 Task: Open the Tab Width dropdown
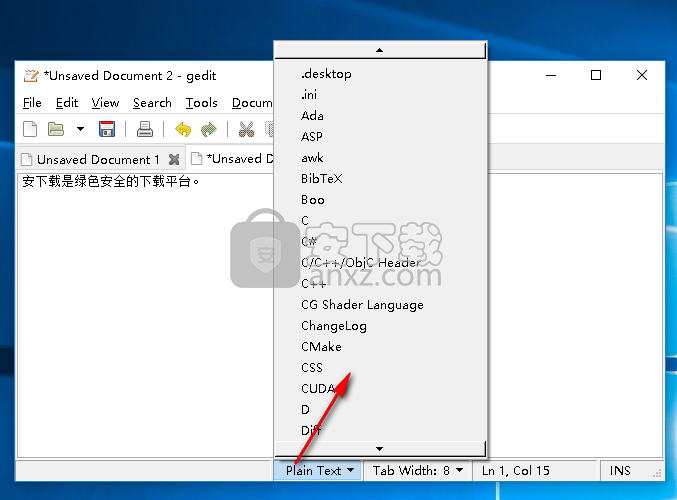[x=418, y=470]
